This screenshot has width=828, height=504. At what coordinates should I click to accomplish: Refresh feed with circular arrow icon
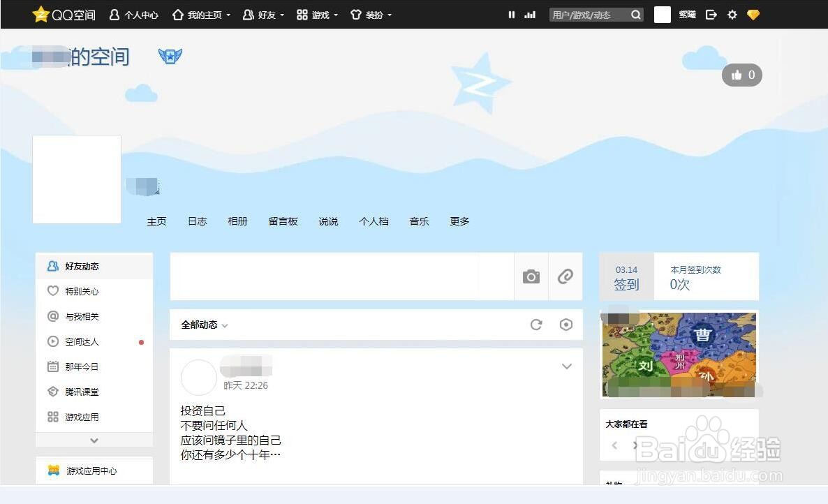tap(536, 325)
